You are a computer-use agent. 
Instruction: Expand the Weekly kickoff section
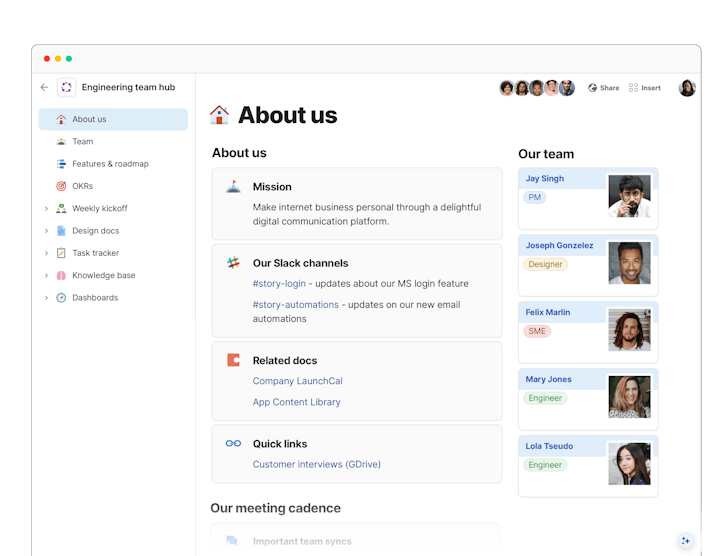pos(46,209)
